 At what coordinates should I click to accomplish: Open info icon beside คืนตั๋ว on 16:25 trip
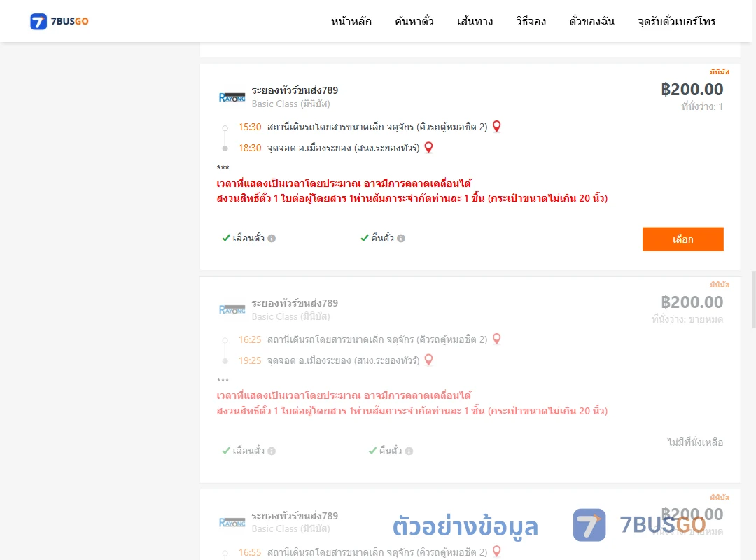click(409, 451)
